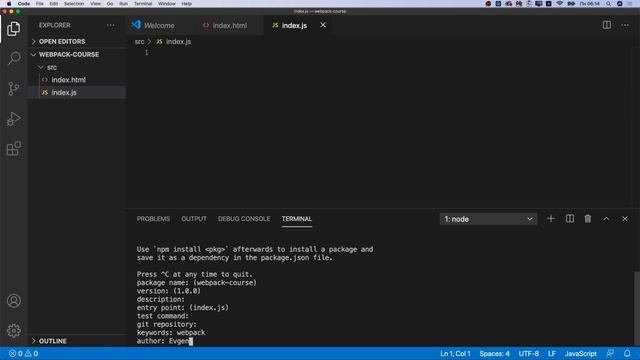
Task: Open the Apple menu
Action: pyautogui.click(x=9, y=4)
